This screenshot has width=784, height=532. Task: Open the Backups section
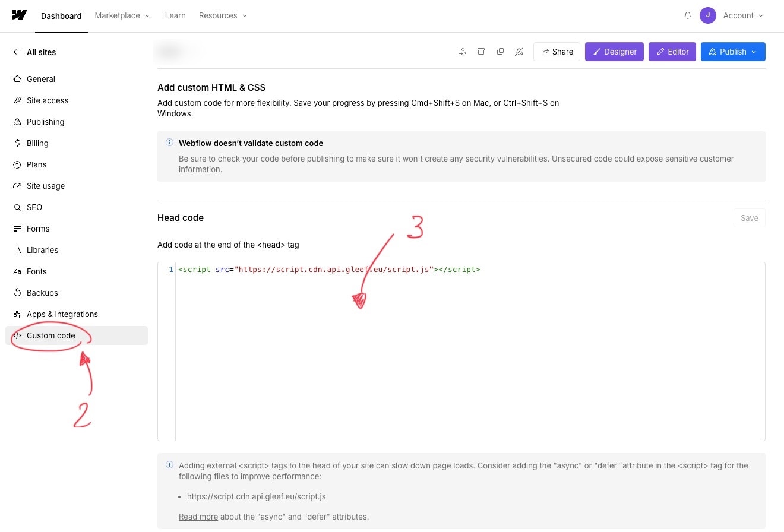(x=42, y=293)
